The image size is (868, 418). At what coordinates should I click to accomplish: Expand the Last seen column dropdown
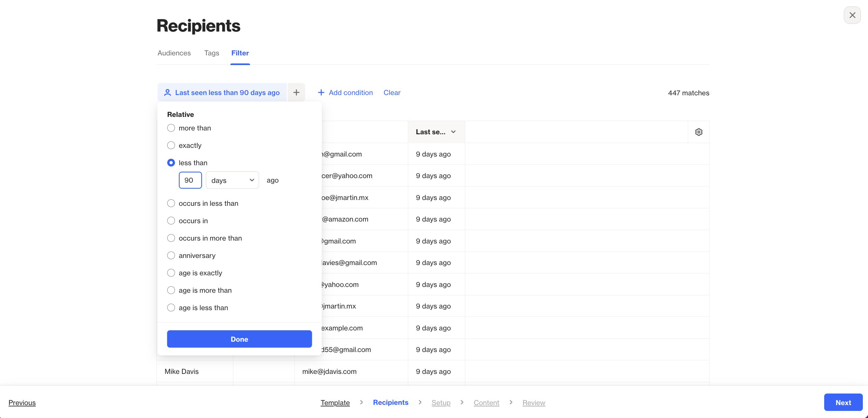453,132
